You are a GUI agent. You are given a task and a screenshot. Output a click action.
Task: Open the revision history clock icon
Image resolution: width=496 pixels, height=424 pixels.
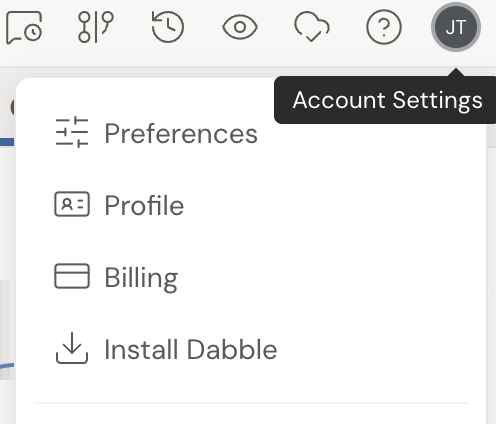[x=168, y=27]
